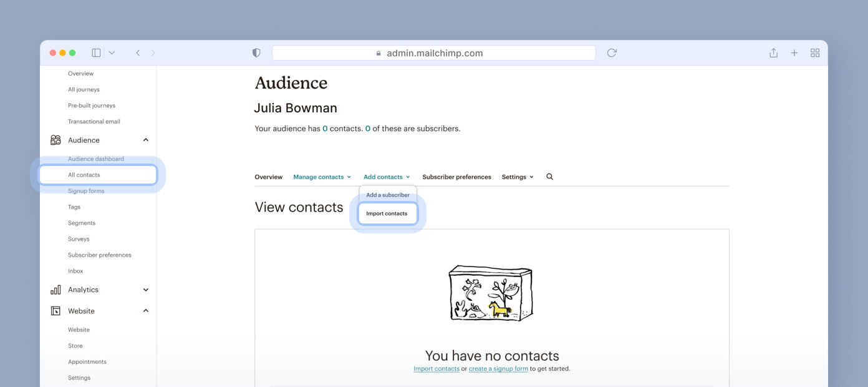Go back using the browser back arrow
The image size is (868, 387).
click(x=138, y=53)
